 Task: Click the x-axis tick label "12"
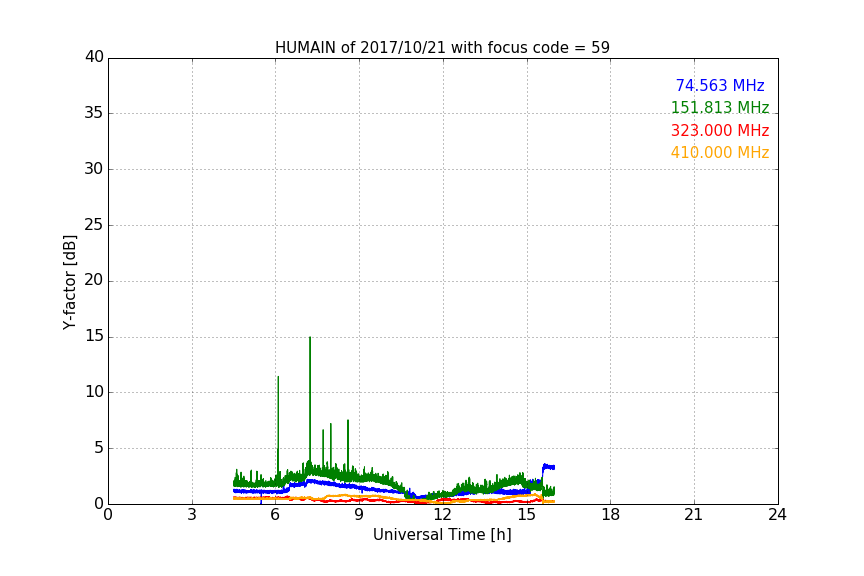click(443, 515)
